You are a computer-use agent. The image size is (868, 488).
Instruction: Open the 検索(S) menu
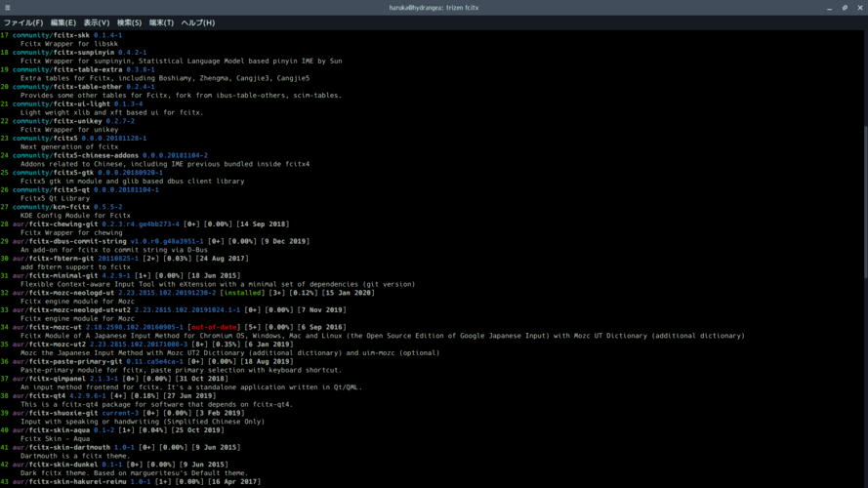pos(129,22)
